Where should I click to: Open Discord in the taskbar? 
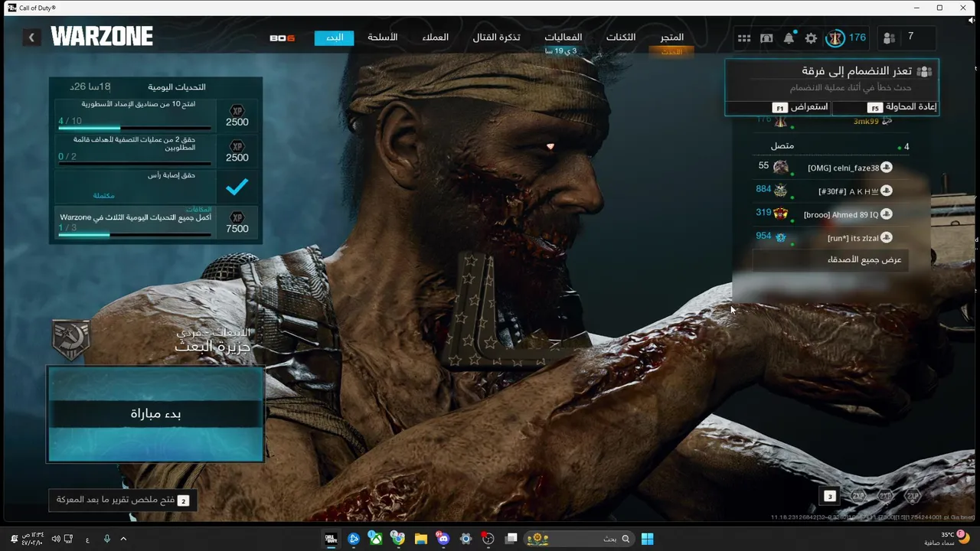click(443, 539)
